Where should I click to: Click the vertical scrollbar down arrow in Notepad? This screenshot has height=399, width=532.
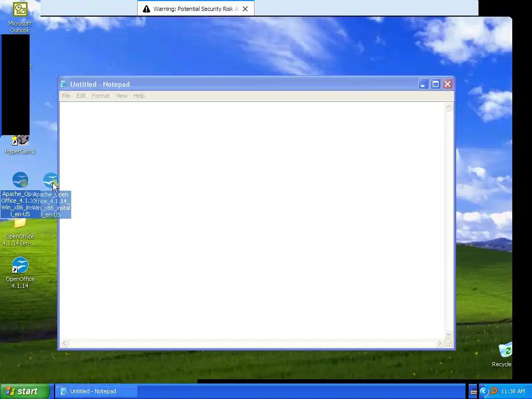(448, 335)
